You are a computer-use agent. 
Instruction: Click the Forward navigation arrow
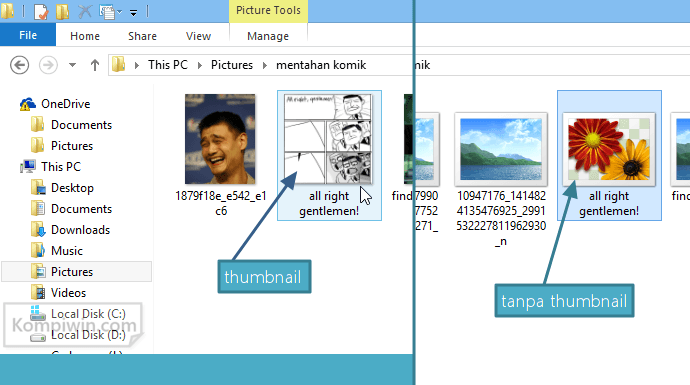coord(48,66)
